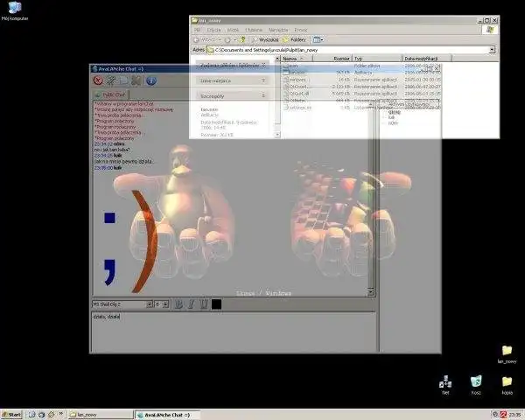Image resolution: width=525 pixels, height=420 pixels.
Task: Click the left side panel scrollbar down arrow
Action: click(x=277, y=134)
